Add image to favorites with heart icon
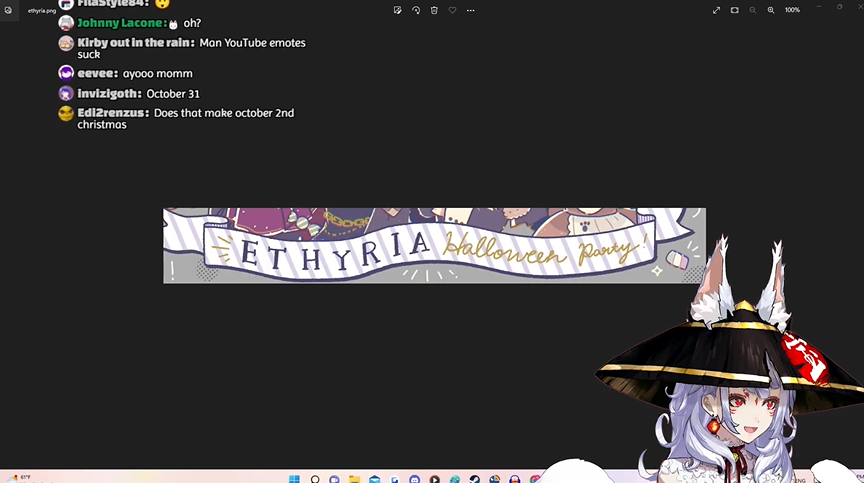 [x=452, y=10]
